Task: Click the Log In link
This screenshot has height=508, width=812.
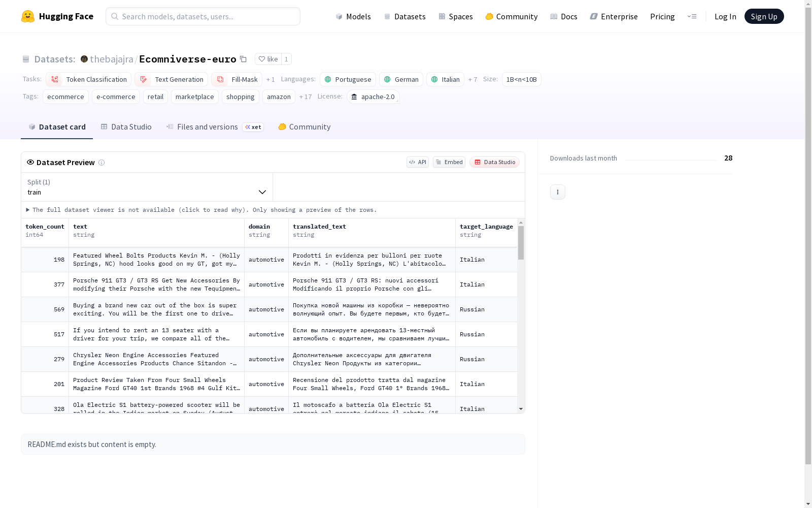Action: coord(725,16)
